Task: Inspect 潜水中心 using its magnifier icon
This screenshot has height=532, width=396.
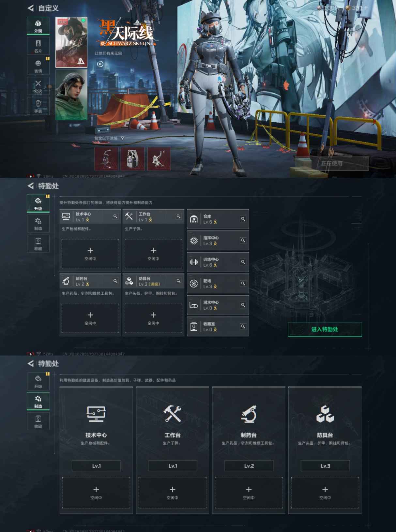Action: click(x=243, y=305)
